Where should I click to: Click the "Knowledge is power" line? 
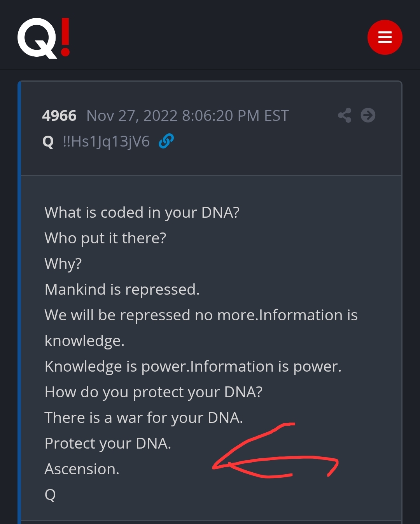(193, 366)
